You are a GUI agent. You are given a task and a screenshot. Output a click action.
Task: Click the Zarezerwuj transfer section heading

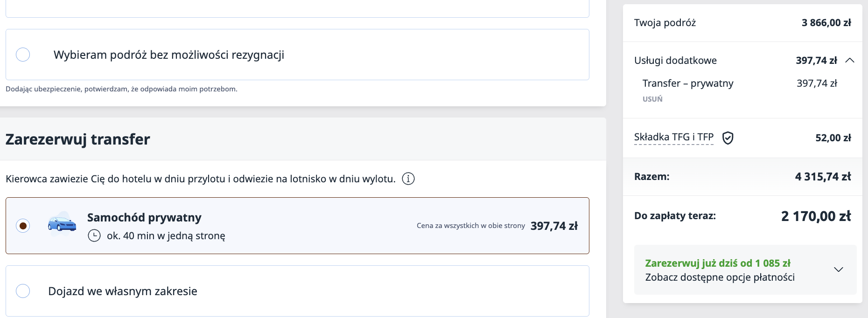(x=78, y=139)
